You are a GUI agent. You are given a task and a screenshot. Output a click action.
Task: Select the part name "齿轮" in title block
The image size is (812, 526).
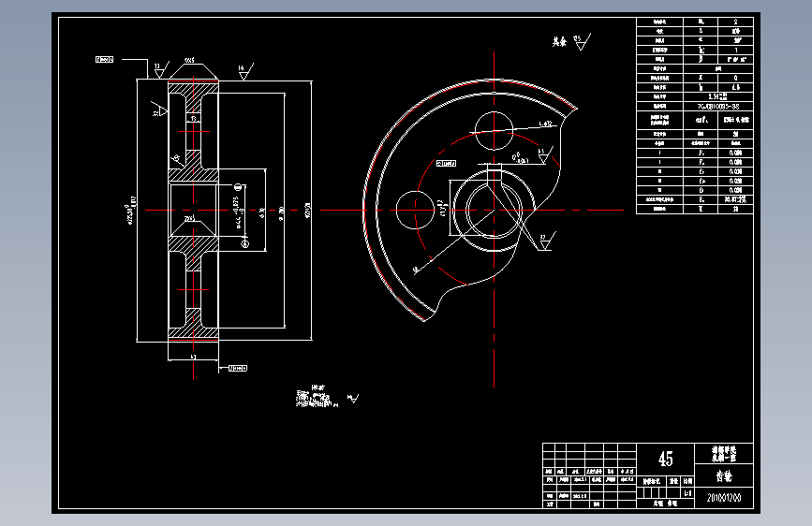(x=723, y=475)
